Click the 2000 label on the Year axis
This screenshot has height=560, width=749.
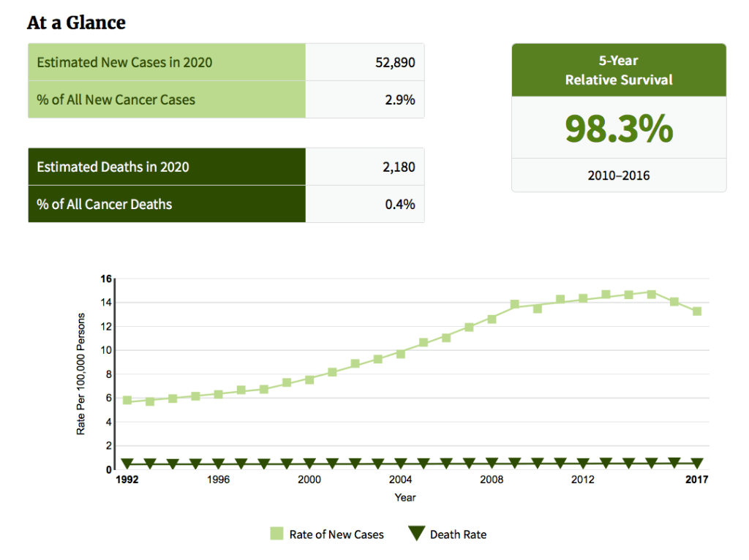coord(309,480)
